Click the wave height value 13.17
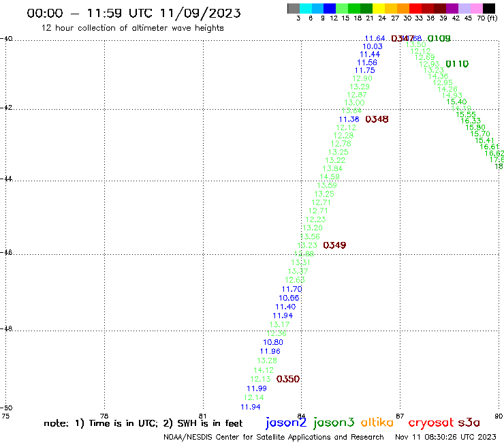Screen dimensions: 504x443 click(x=279, y=324)
